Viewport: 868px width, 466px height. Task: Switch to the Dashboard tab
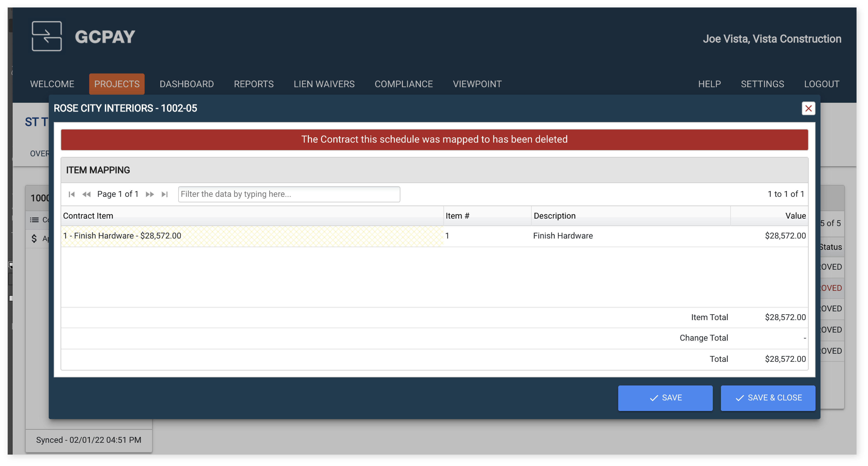pyautogui.click(x=187, y=84)
